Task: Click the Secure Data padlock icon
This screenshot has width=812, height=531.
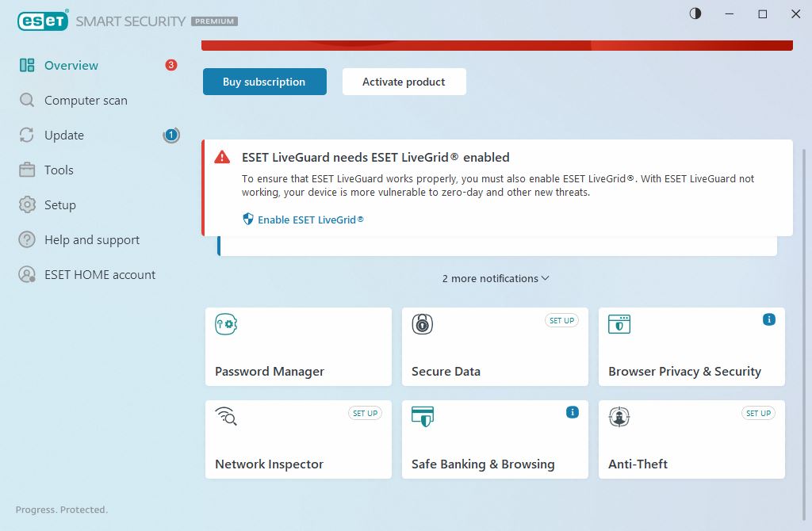Action: point(423,324)
